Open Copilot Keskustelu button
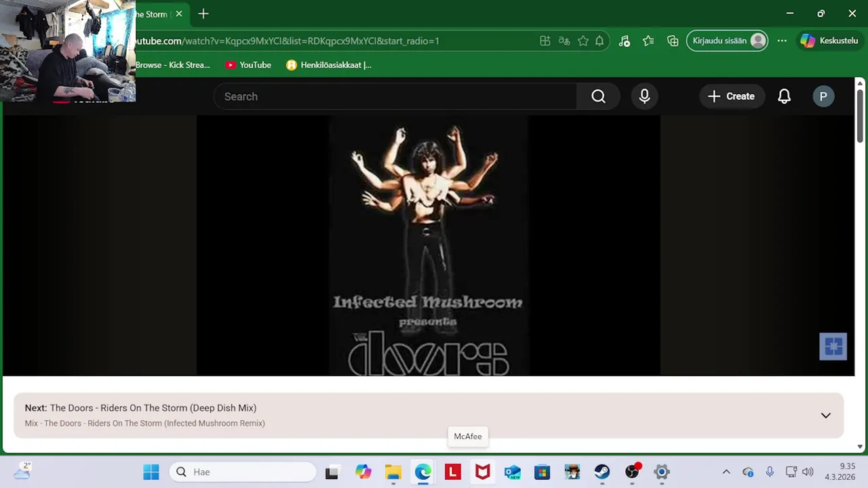Image resolution: width=868 pixels, height=488 pixels. (x=829, y=41)
